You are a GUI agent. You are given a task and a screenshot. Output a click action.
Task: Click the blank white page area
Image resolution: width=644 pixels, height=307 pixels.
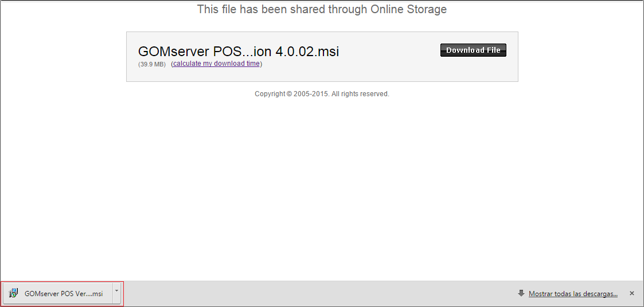pos(322,184)
